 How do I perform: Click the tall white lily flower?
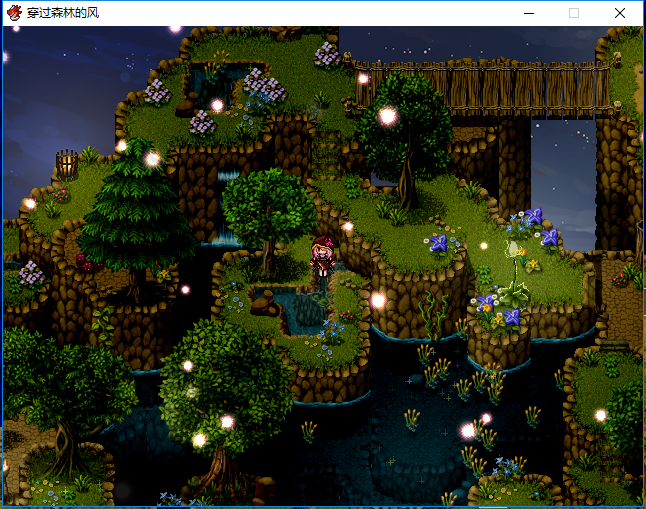click(x=515, y=273)
